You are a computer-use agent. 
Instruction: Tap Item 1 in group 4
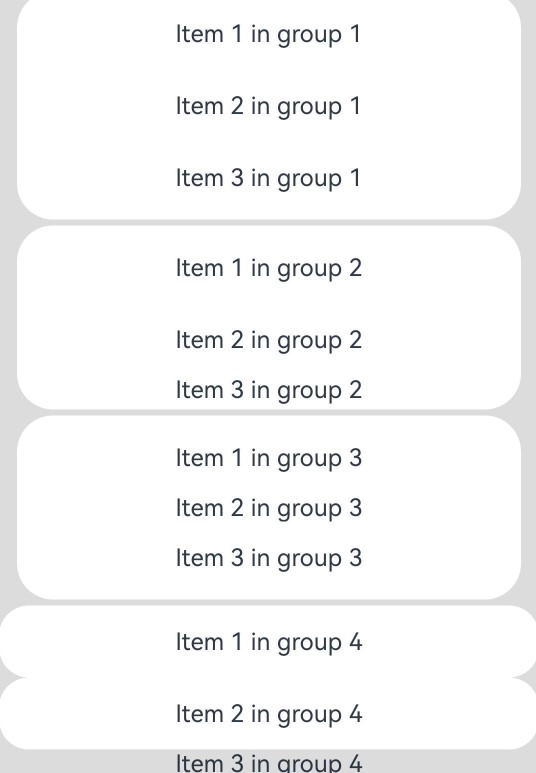coord(269,643)
